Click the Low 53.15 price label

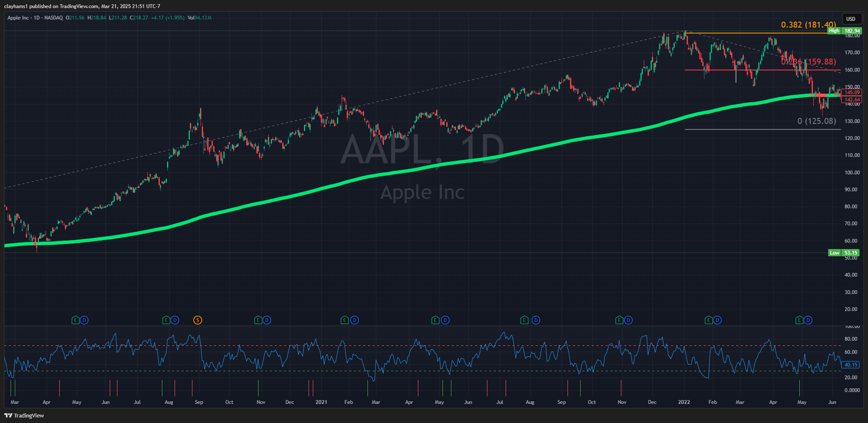tap(845, 253)
